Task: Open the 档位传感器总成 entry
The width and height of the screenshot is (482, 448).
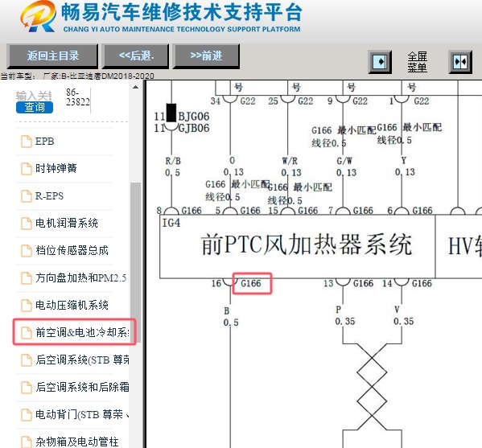Action: tap(72, 250)
